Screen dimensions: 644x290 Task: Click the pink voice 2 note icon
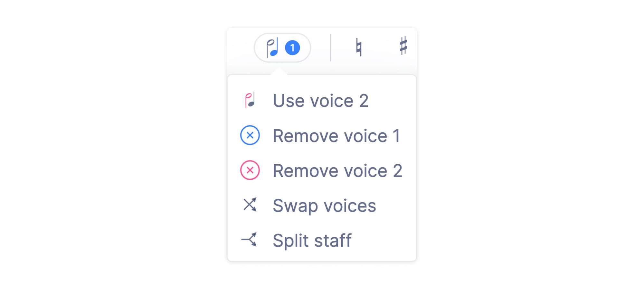click(250, 100)
